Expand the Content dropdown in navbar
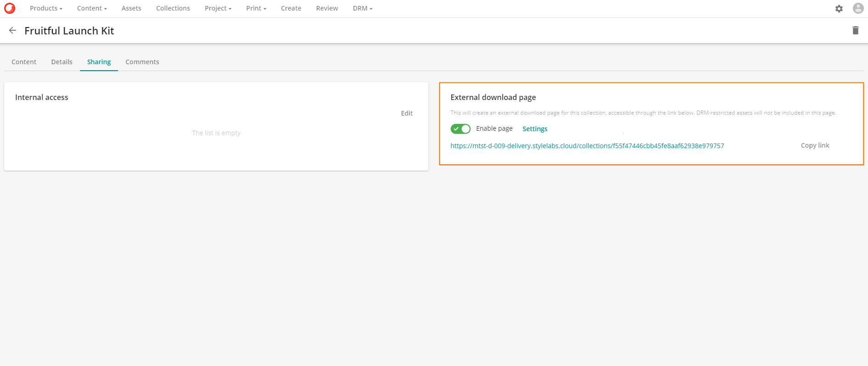This screenshot has height=366, width=868. [x=92, y=8]
